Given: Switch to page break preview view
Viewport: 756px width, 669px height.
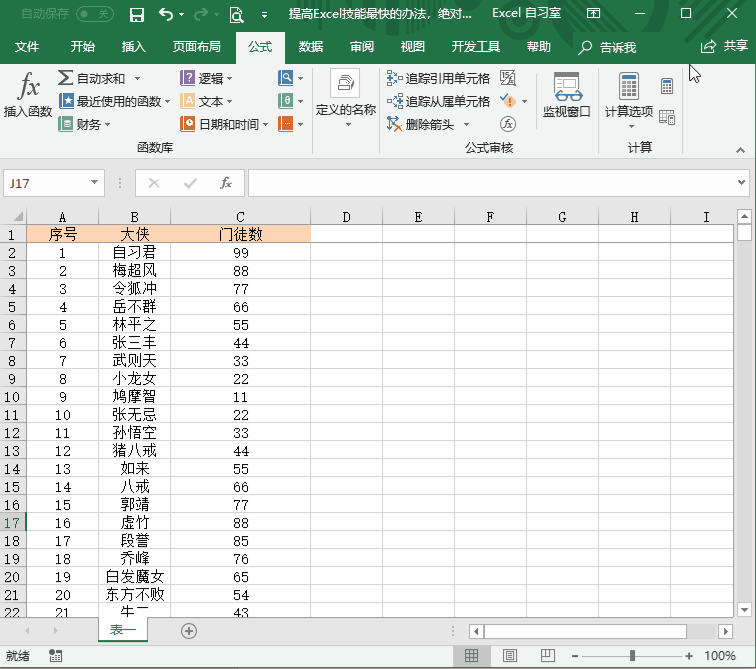Looking at the screenshot, I should pyautogui.click(x=547, y=656).
